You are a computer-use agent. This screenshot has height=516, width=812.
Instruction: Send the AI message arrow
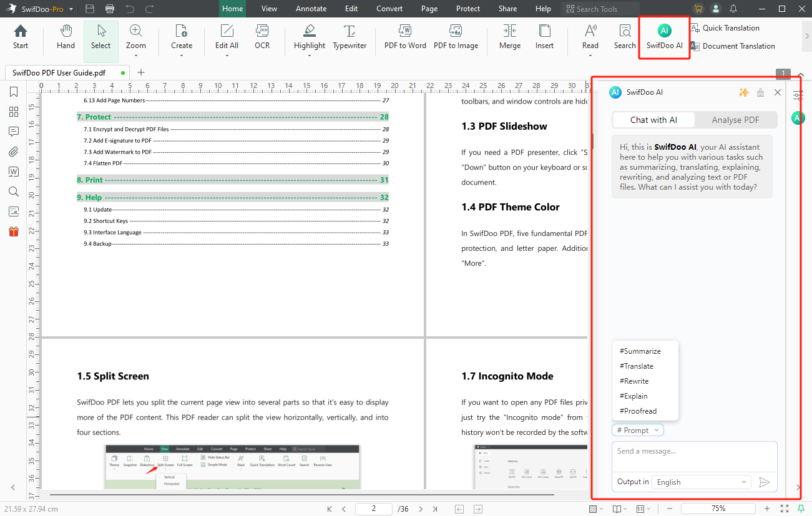[764, 482]
